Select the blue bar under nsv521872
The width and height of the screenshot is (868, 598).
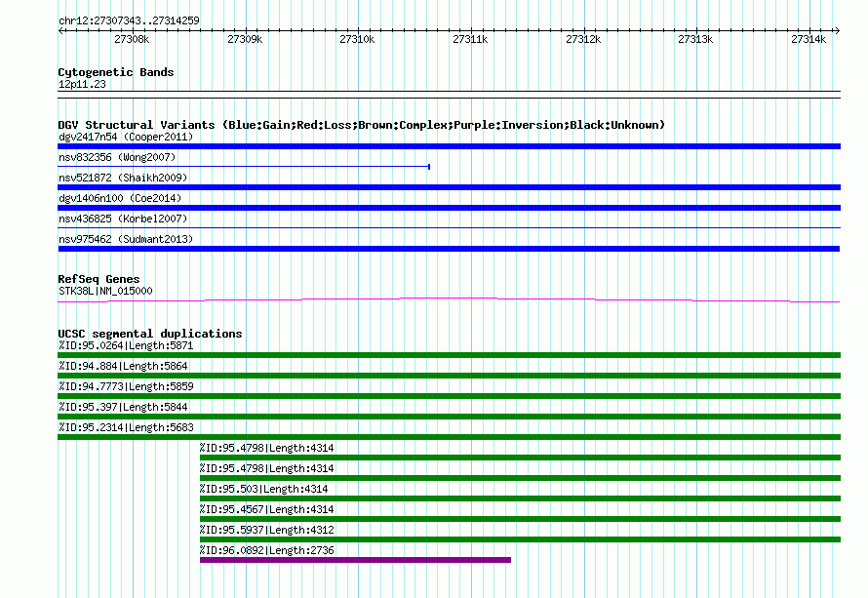[x=449, y=187]
